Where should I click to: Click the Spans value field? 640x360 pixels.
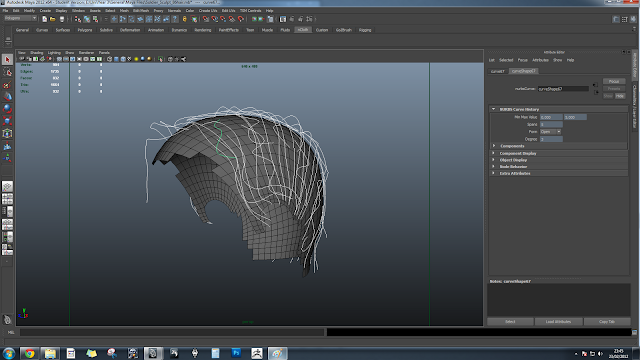tap(551, 124)
